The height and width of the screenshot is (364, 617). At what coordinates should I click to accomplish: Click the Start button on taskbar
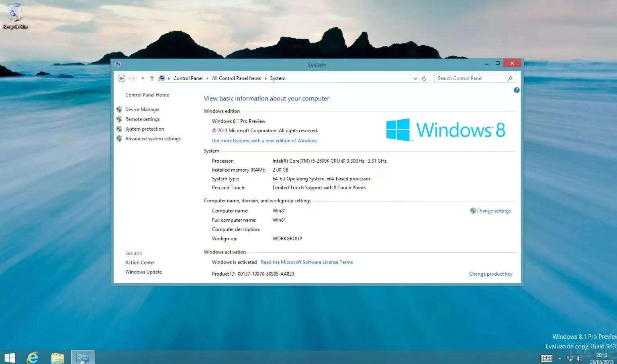[x=10, y=358]
